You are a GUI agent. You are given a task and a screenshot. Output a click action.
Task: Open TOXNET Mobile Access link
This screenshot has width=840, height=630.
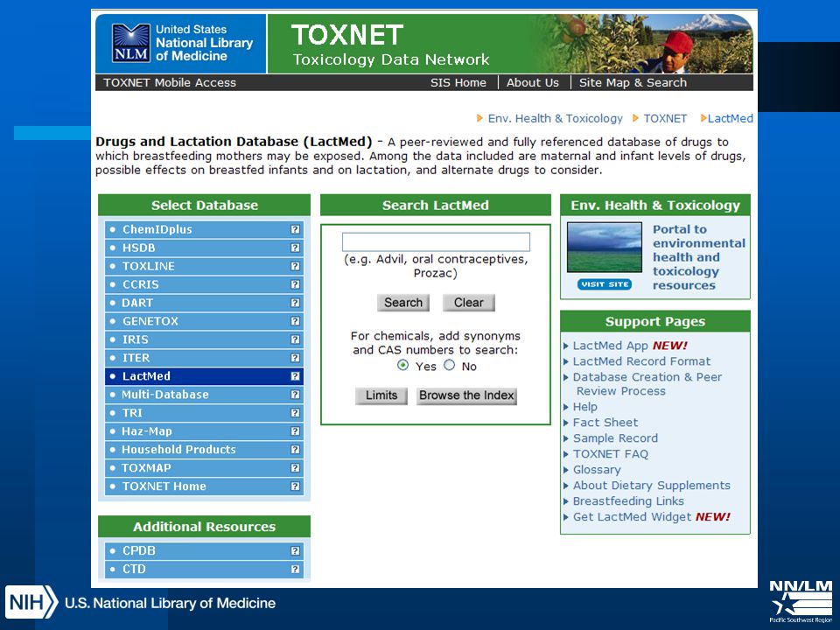click(x=169, y=82)
